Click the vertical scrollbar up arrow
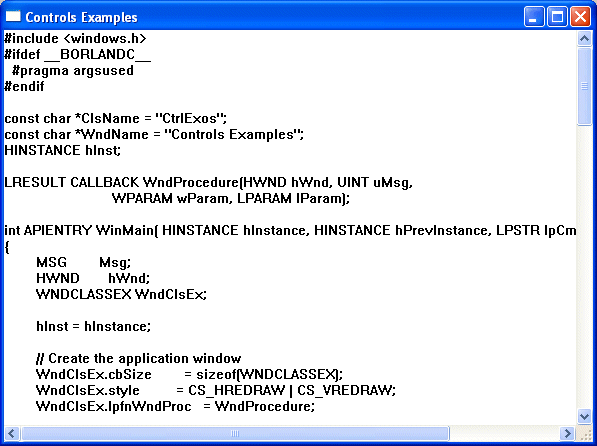This screenshot has width=597, height=446. [584, 38]
